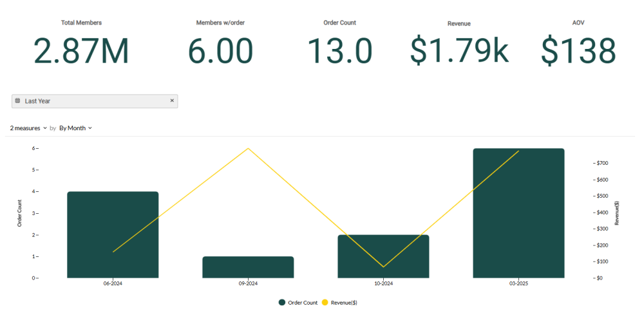Toggle Revenue($) series in legend

pyautogui.click(x=344, y=302)
